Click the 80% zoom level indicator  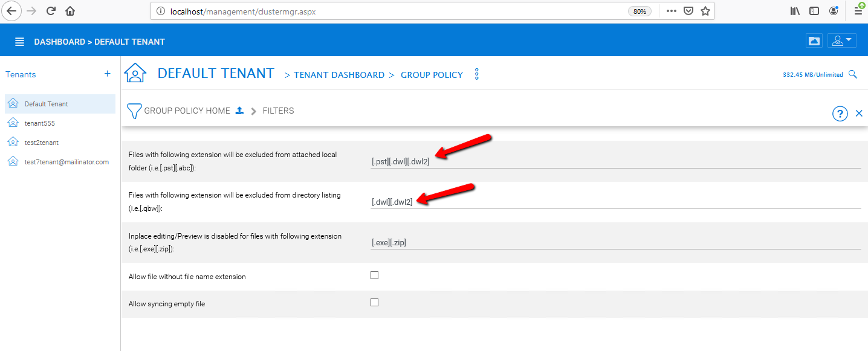639,11
